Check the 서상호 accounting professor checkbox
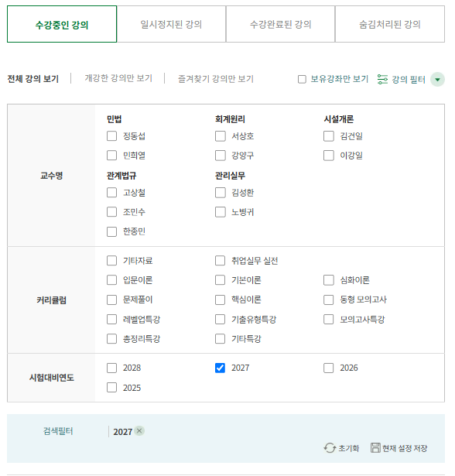 pyautogui.click(x=220, y=136)
